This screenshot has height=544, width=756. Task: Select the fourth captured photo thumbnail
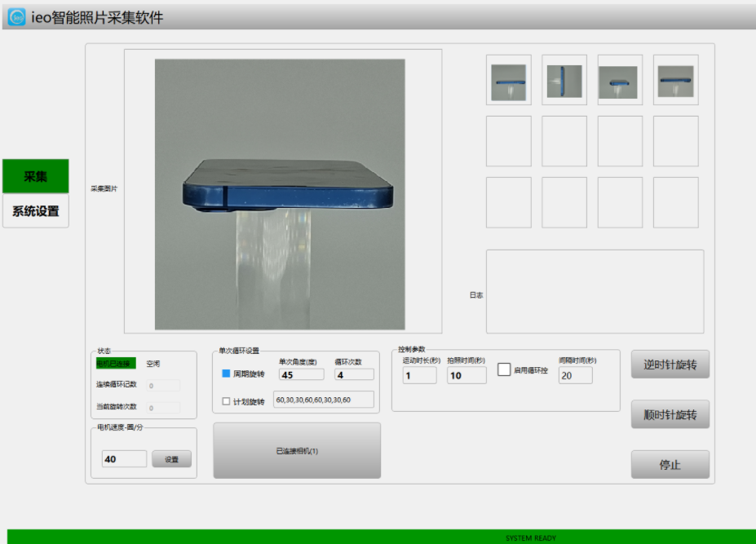tap(675, 80)
